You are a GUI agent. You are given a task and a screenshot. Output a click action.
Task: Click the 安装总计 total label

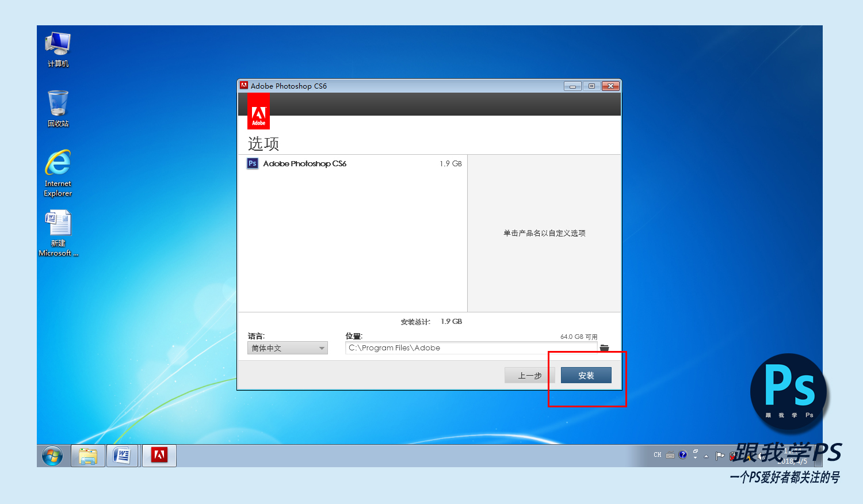pyautogui.click(x=415, y=322)
